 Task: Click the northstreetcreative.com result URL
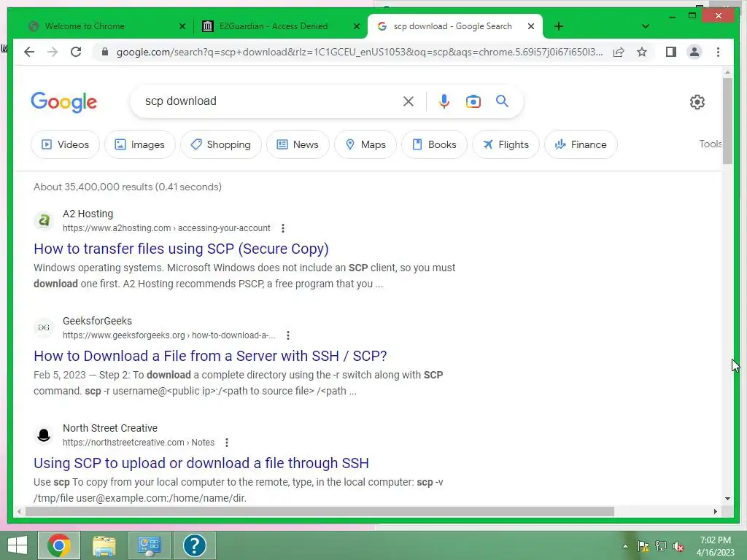point(139,443)
